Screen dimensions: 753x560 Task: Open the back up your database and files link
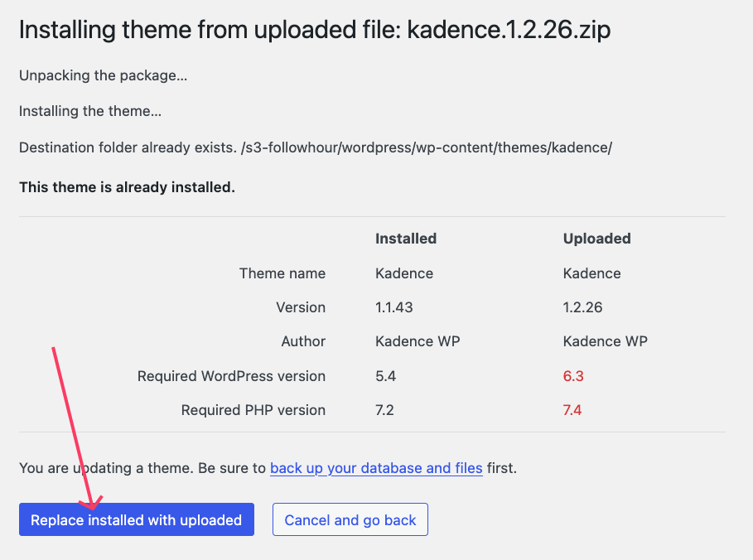tap(376, 468)
